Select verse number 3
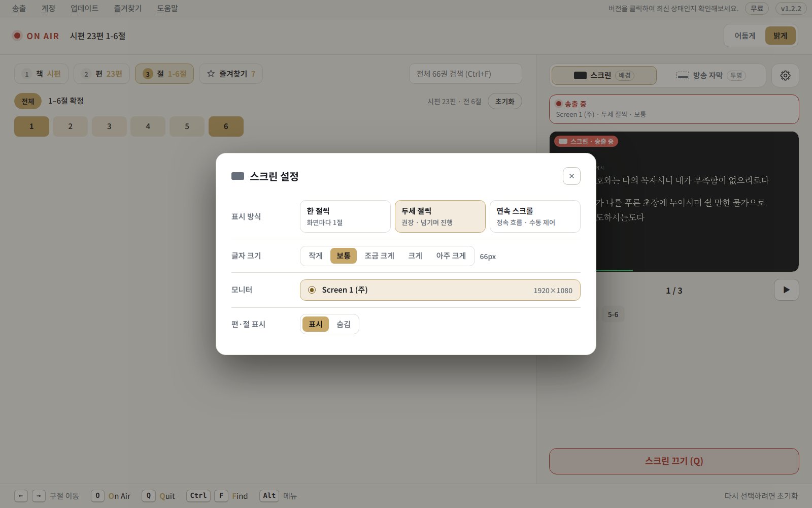 (109, 126)
